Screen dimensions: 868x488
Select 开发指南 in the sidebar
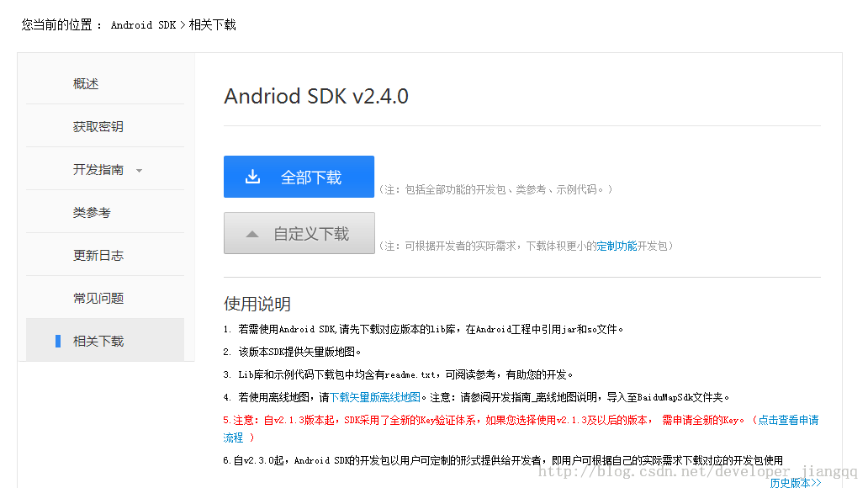click(x=98, y=170)
